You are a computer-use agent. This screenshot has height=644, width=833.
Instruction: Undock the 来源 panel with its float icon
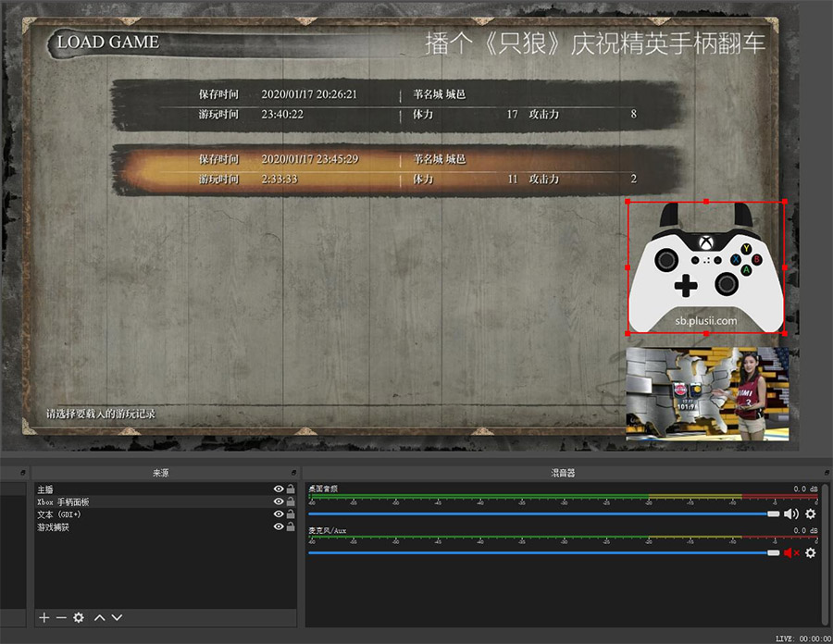pyautogui.click(x=293, y=473)
